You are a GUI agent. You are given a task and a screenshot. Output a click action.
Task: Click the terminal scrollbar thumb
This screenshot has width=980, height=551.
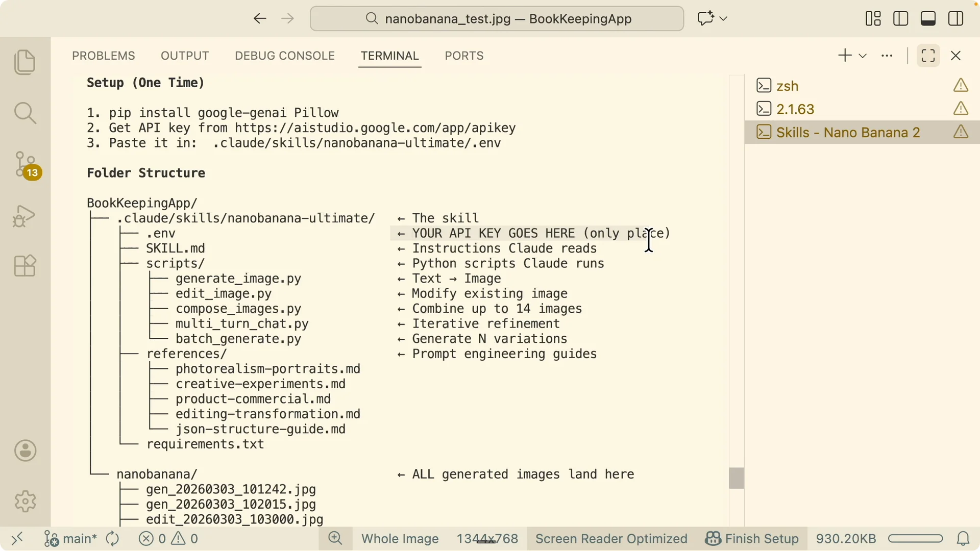737,478
